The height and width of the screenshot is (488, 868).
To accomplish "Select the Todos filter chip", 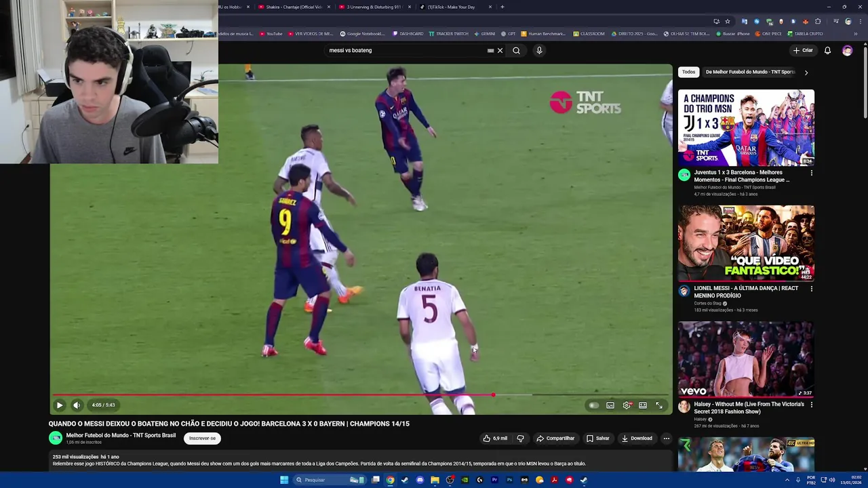I will click(689, 72).
